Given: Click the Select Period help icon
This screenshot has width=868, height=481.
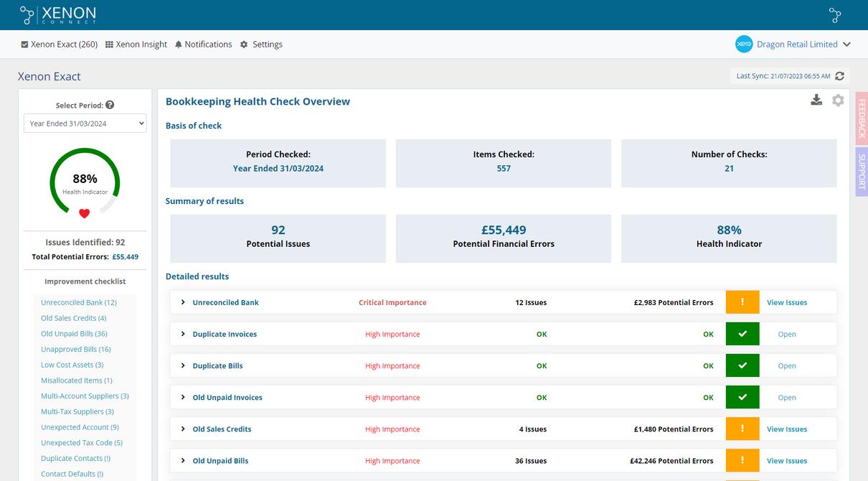Looking at the screenshot, I should 110,105.
